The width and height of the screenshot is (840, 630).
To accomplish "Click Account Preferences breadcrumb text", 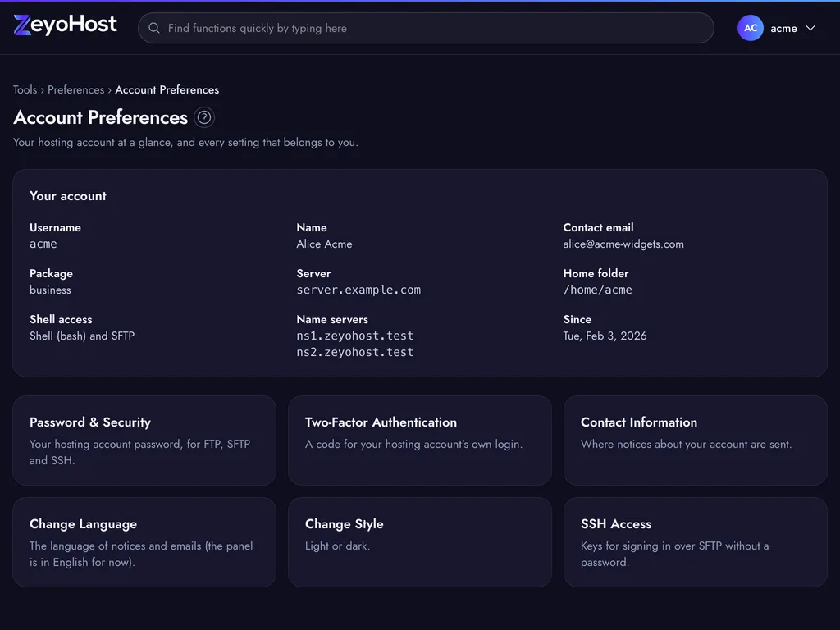I will pos(167,89).
